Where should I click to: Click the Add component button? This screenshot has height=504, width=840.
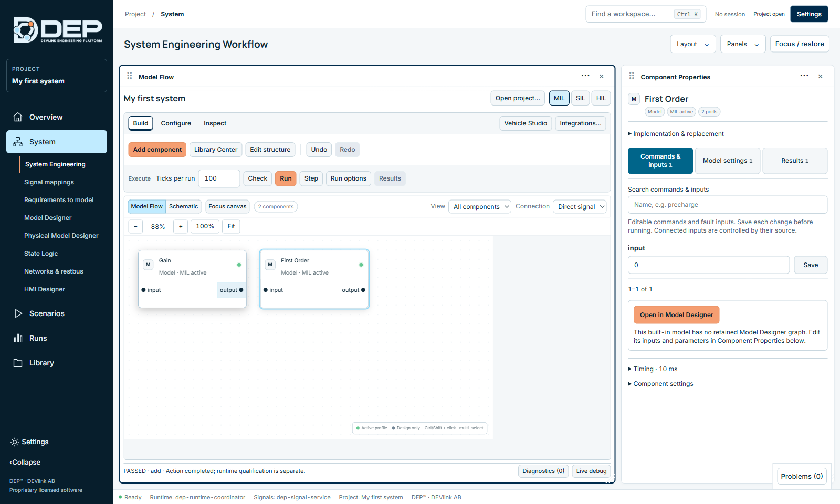157,150
